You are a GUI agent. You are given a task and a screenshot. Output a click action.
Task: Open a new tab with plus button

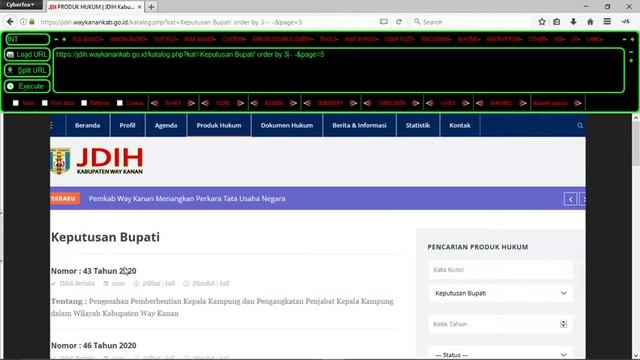pos(151,7)
